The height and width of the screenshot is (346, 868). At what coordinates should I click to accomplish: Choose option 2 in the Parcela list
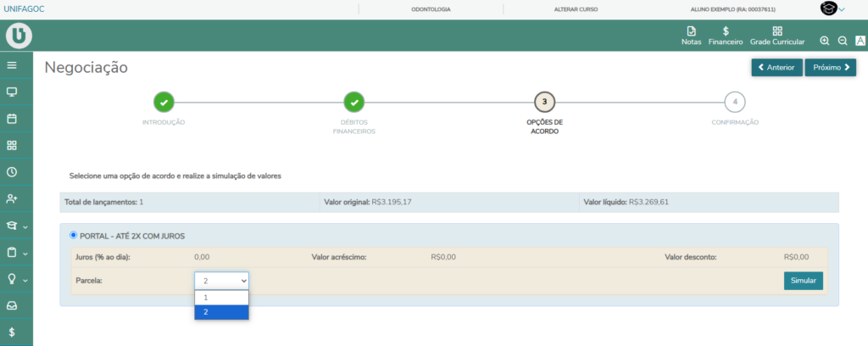pyautogui.click(x=221, y=312)
